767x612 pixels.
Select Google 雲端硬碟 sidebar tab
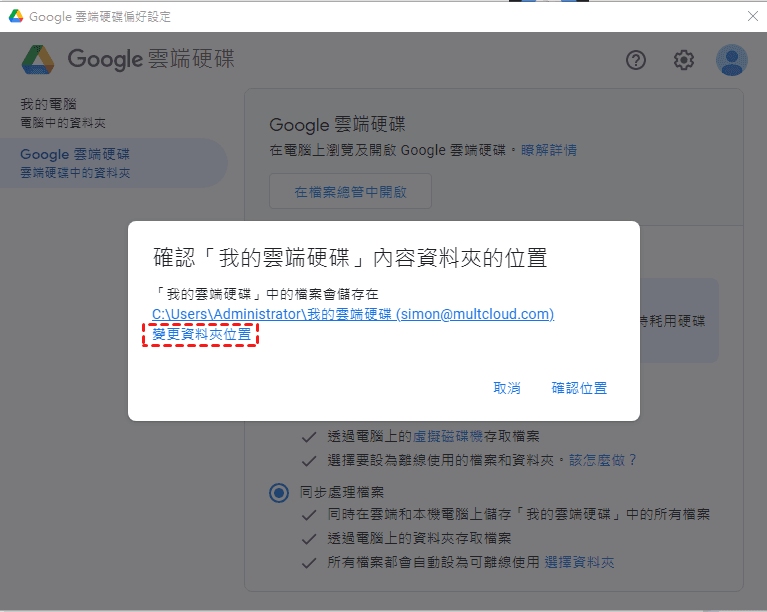[113, 163]
